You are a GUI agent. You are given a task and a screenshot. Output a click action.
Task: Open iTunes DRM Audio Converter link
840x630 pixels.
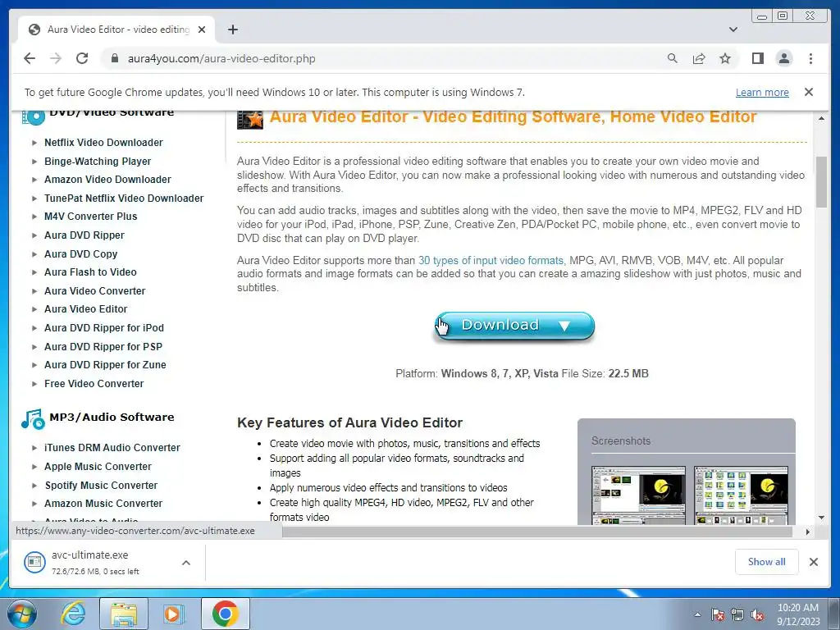112,447
